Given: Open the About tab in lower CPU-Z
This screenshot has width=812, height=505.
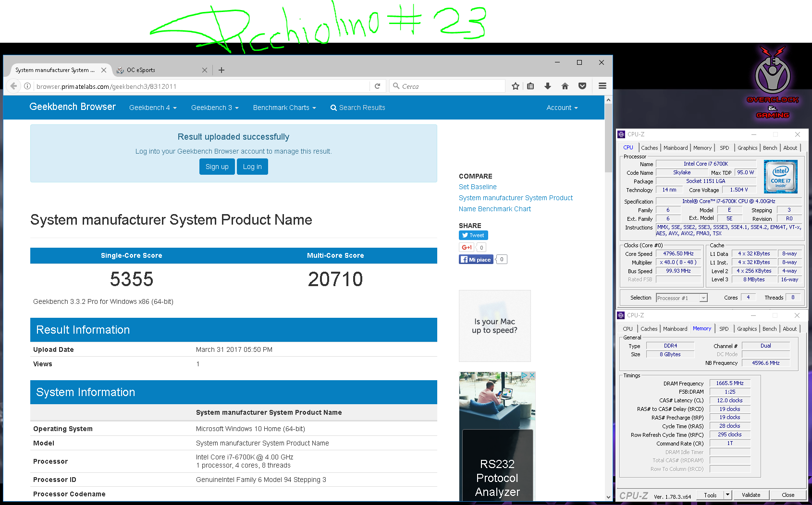Looking at the screenshot, I should coord(789,329).
